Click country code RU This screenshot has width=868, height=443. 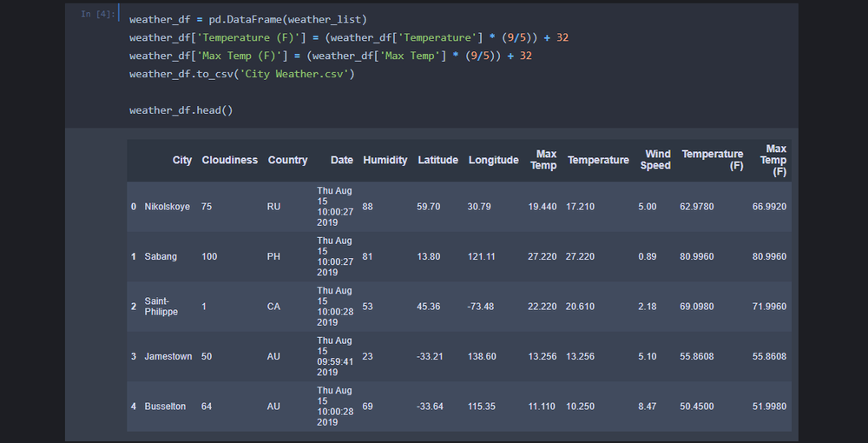click(273, 207)
